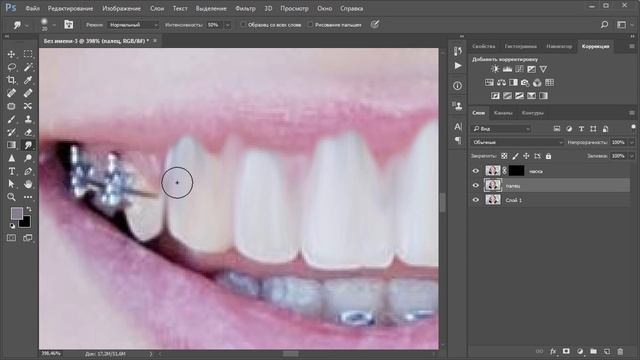Open collapsed Actions panel play icon

point(458,66)
